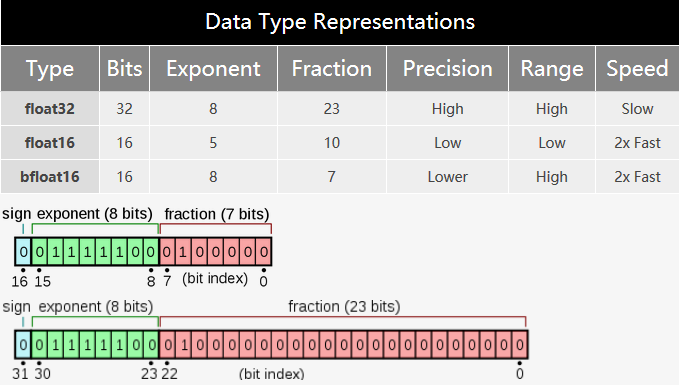Viewport: 679px width, 385px height.
Task: Click the fraction value 23 for float32
Action: 332,109
